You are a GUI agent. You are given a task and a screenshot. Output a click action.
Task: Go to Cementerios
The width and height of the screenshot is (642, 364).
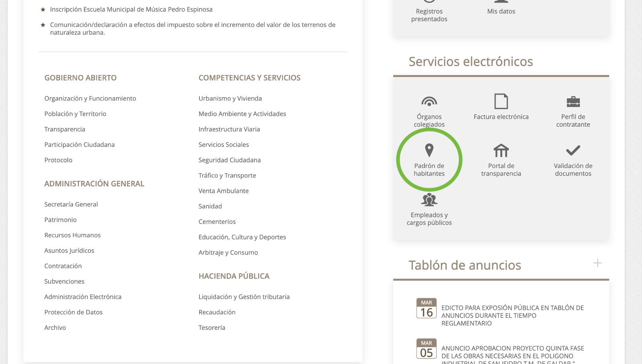coord(217,222)
